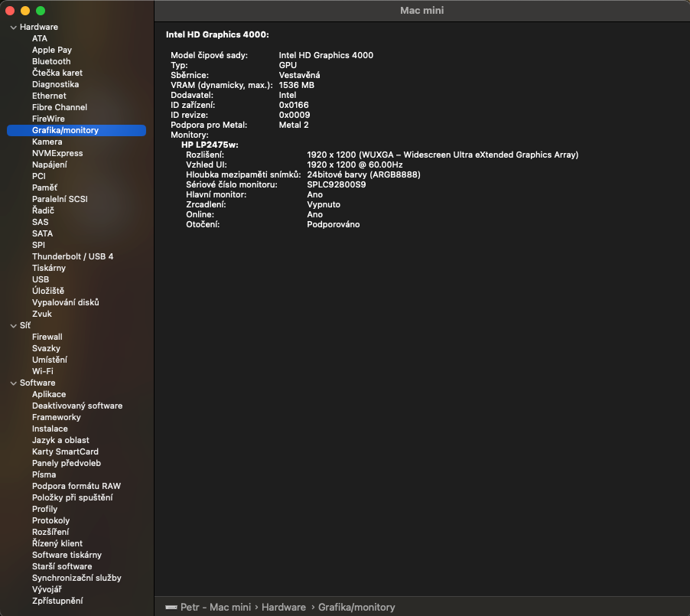This screenshot has width=690, height=616.
Task: Select Starší software entry
Action: click(62, 567)
